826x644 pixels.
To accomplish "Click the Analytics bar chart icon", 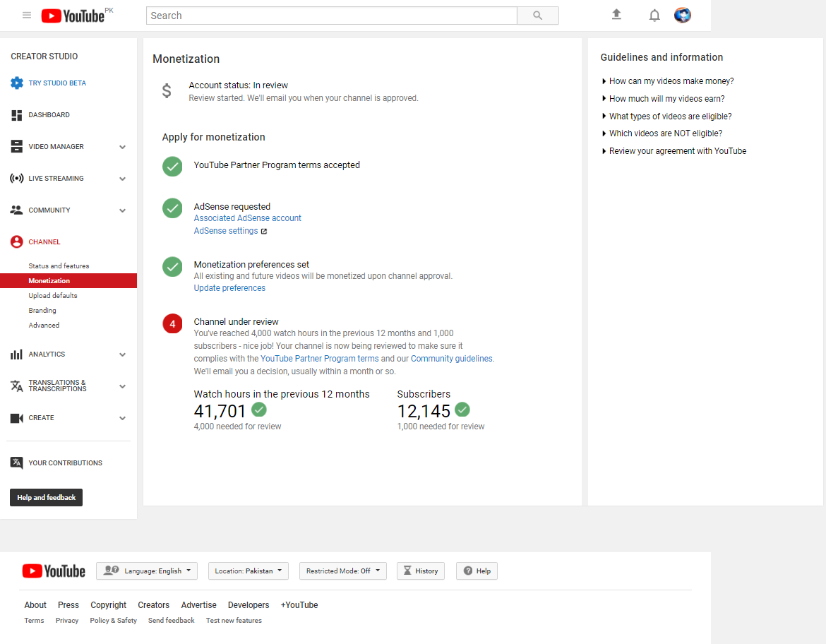I will (16, 354).
